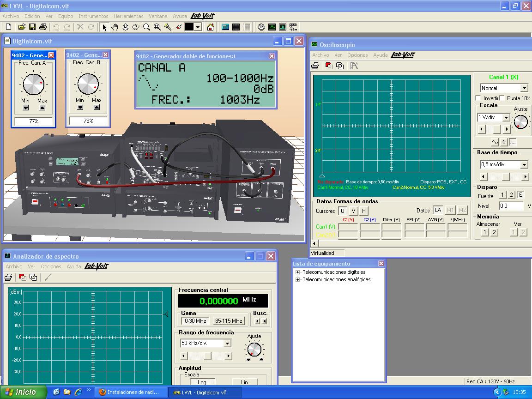Image resolution: width=532 pixels, height=399 pixels.
Task: Choose the zoom region tool
Action: pos(157,27)
